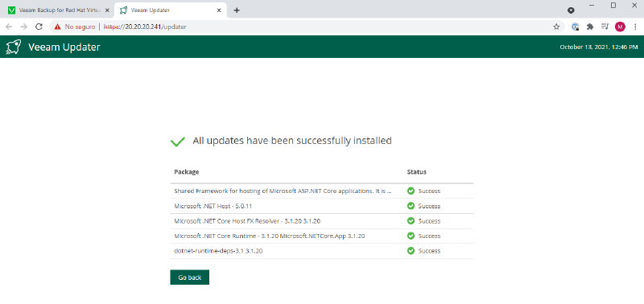Viewport: 644px width, 304px height.
Task: Click the All updates successfully installed heading
Action: [292, 141]
